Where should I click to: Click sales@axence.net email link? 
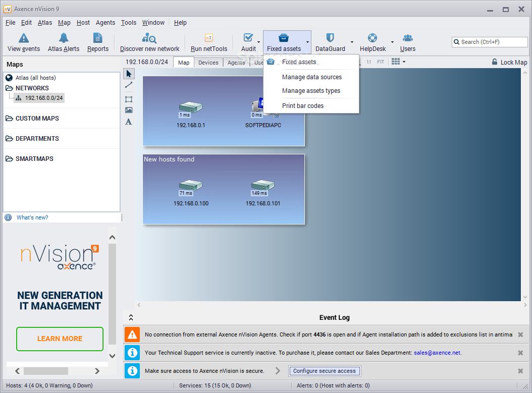point(437,353)
